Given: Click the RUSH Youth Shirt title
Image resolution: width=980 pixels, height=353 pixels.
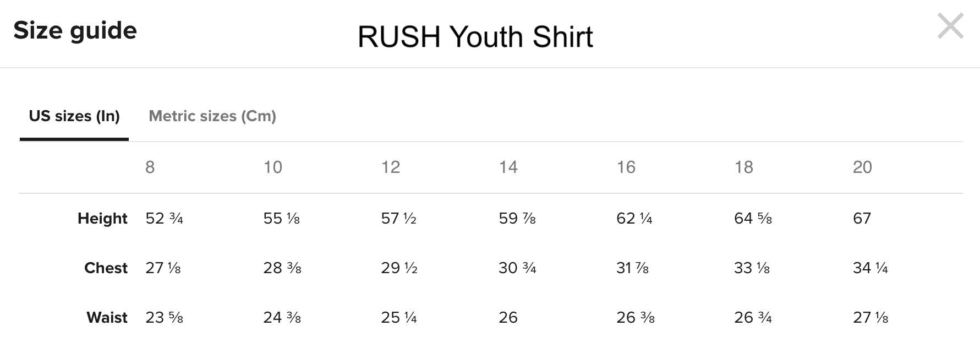Looking at the screenshot, I should (x=475, y=37).
